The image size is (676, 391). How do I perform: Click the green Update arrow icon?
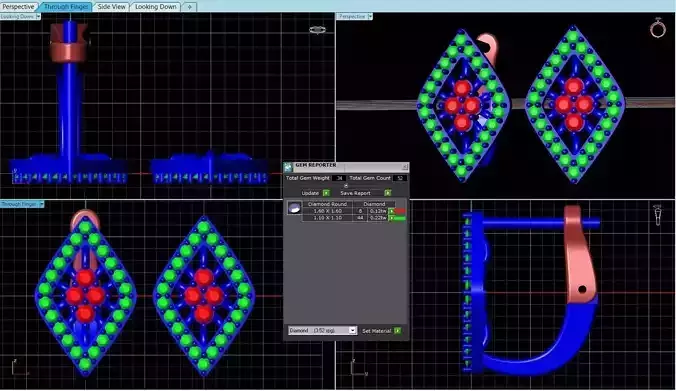coord(326,193)
